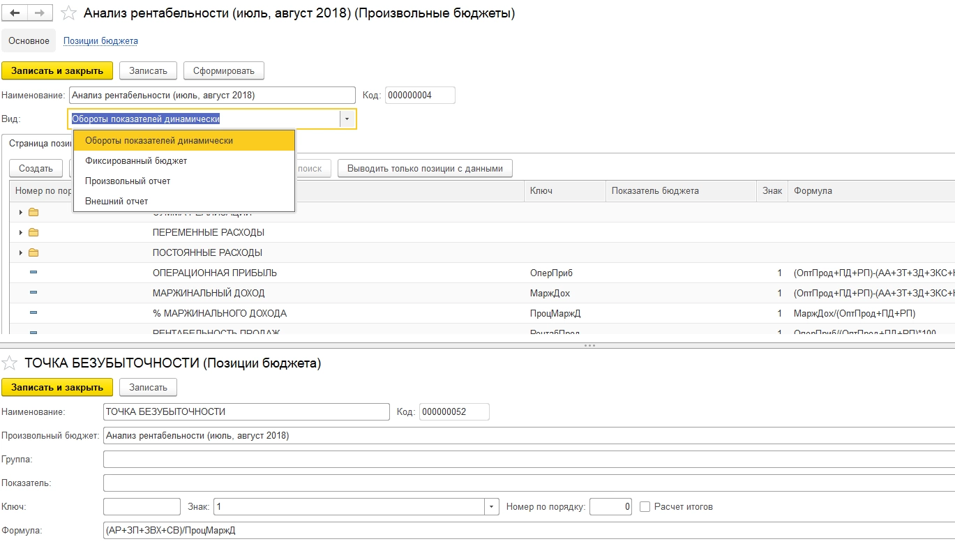Click the folder icon in ПОСТОЯННЫЕ РАСХОДЫ row

coord(33,252)
